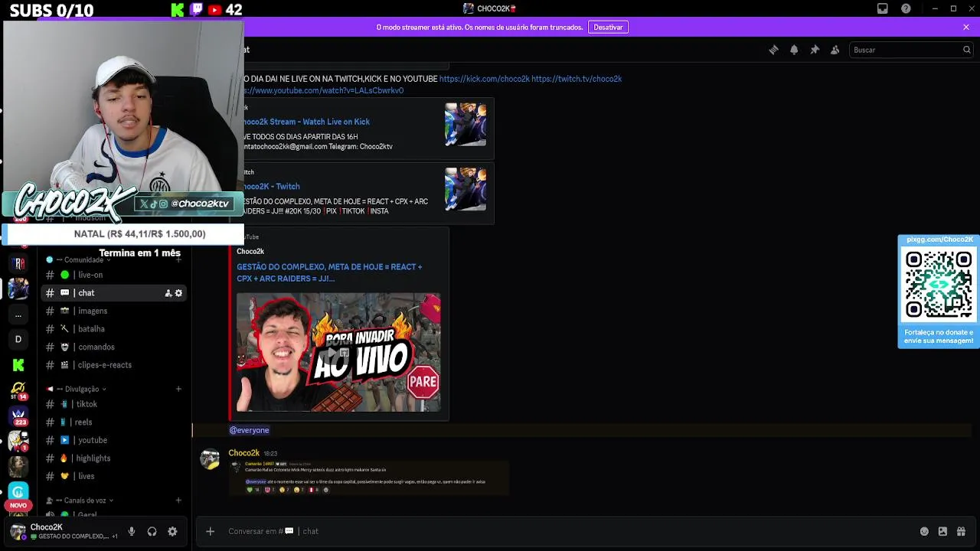Open the batalha channel

click(x=115, y=329)
